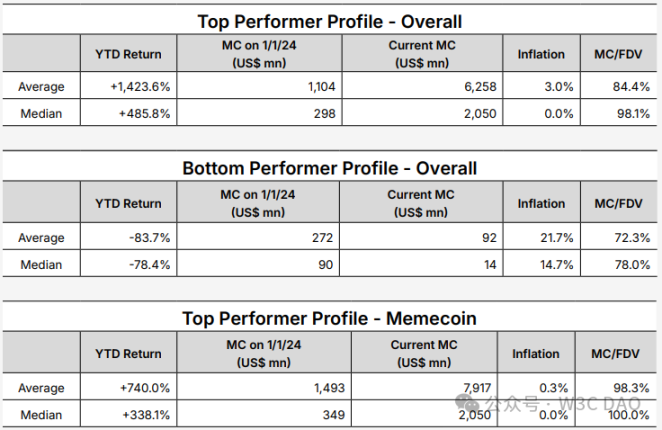662x430 pixels.
Task: Click the 72.3% MC/FDV cell
Action: coord(630,238)
